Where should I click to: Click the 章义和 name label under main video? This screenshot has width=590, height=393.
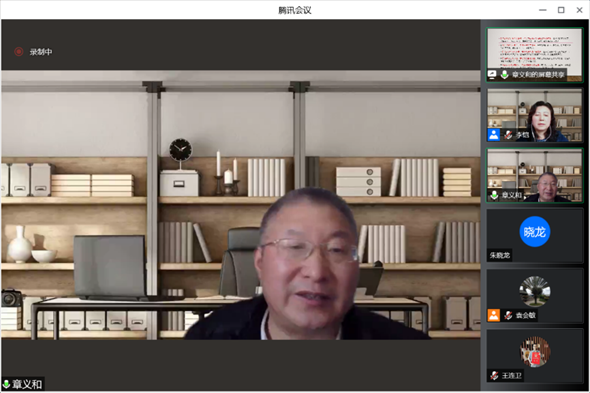tap(27, 384)
